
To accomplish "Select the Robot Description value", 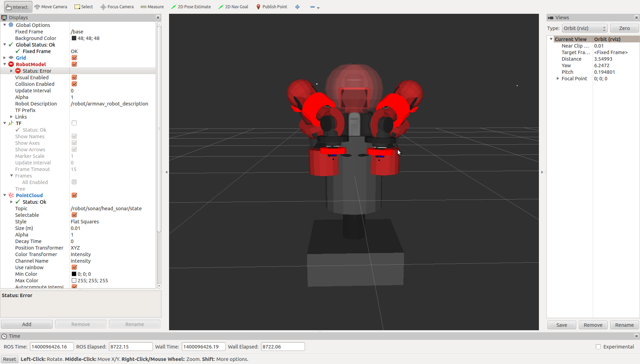I will coord(109,103).
